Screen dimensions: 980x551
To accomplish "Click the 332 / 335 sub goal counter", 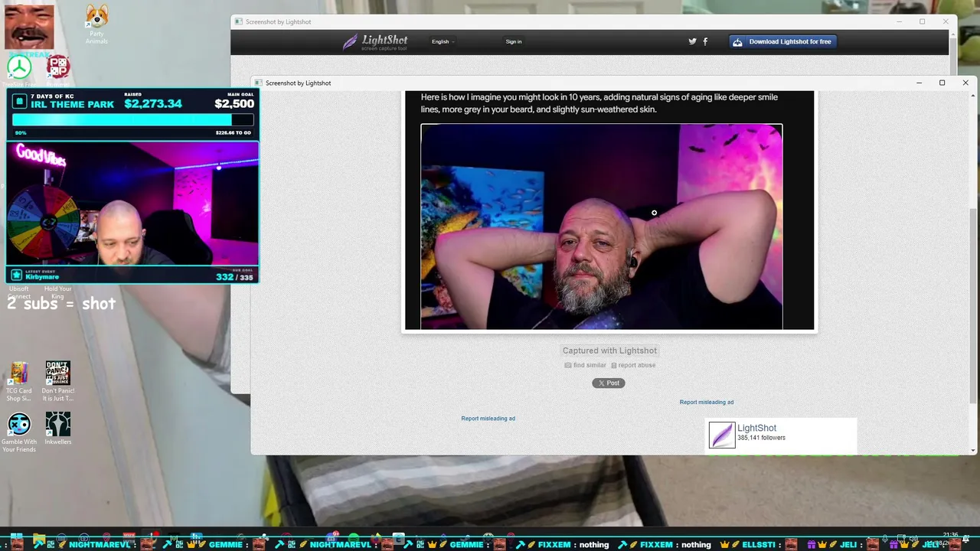I will [234, 277].
